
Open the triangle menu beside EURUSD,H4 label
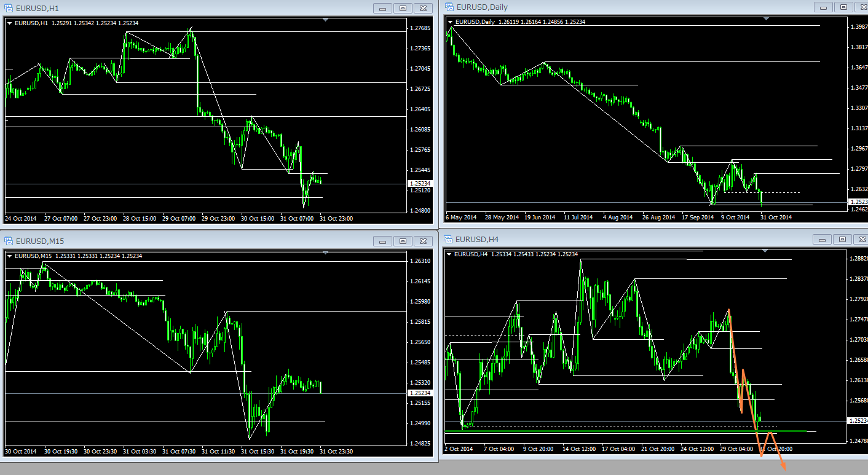click(451, 254)
